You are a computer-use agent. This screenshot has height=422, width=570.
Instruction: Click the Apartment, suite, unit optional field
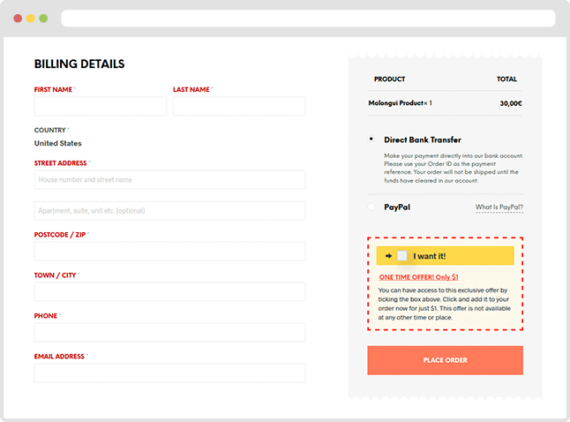[x=170, y=211]
